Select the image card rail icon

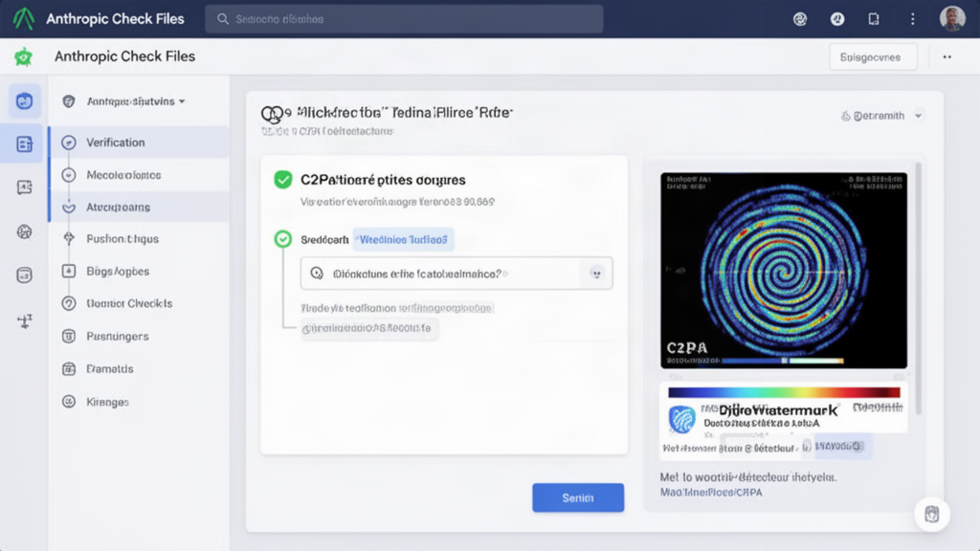[x=24, y=187]
